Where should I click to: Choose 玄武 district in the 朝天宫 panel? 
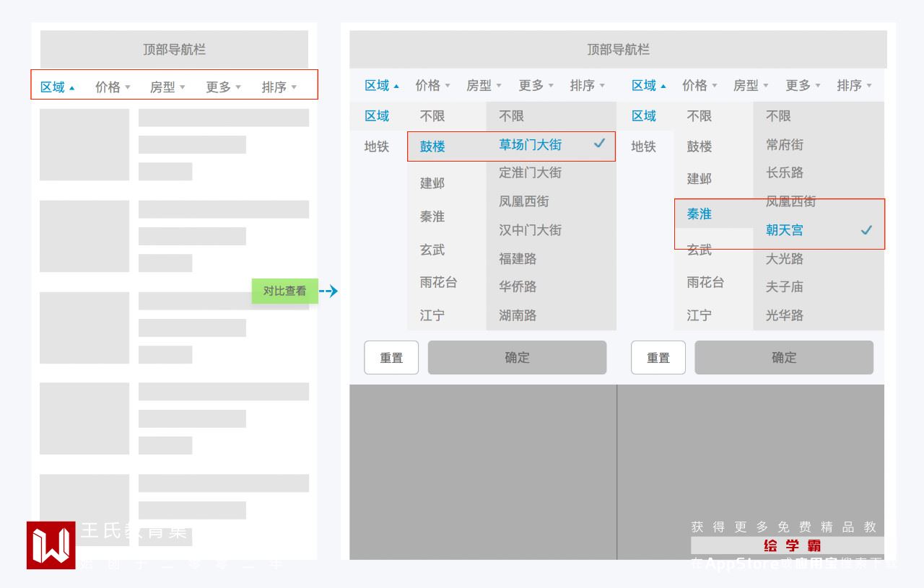point(699,250)
